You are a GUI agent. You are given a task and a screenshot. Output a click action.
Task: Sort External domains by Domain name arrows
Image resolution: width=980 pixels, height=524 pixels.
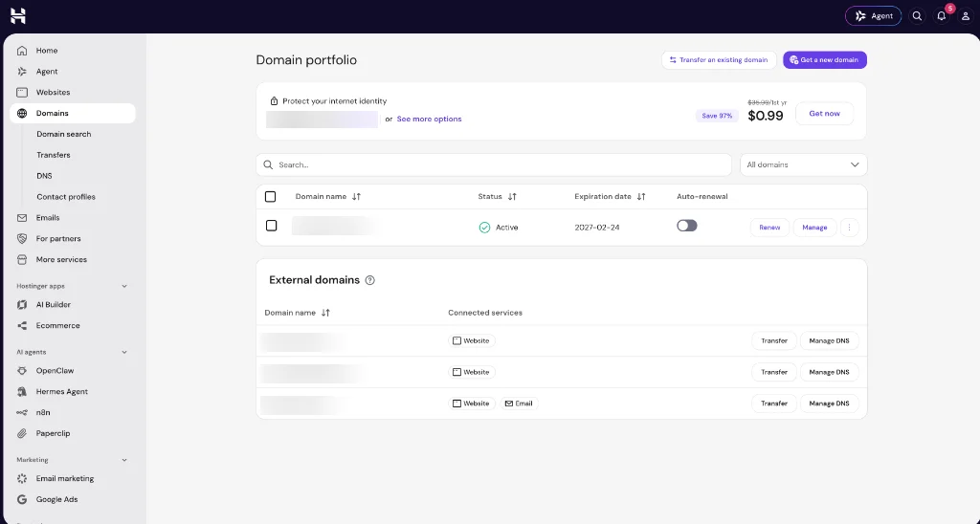point(325,313)
